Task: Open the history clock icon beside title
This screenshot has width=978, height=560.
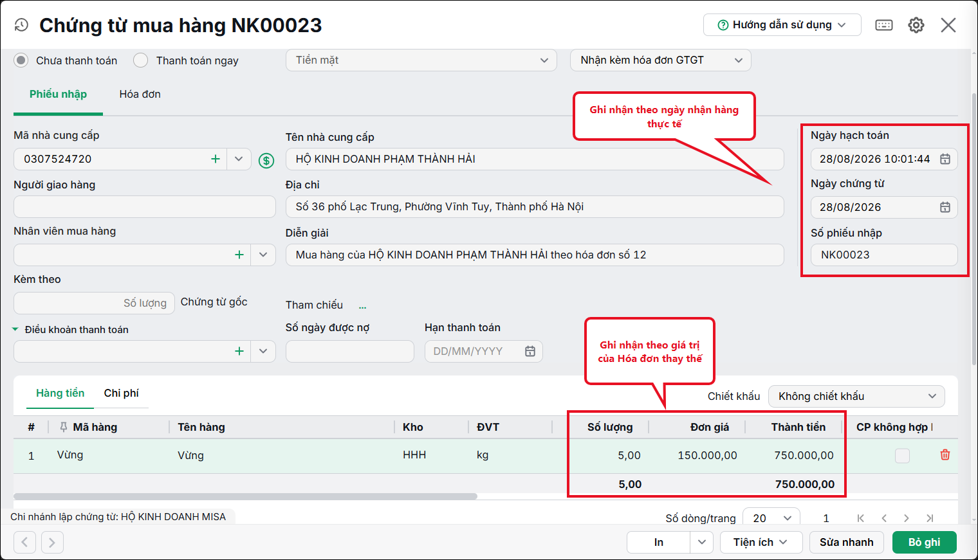Action: tap(21, 25)
